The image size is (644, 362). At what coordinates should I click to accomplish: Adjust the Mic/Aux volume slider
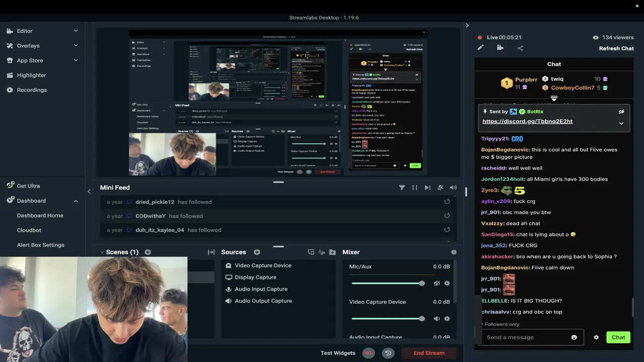(x=388, y=283)
